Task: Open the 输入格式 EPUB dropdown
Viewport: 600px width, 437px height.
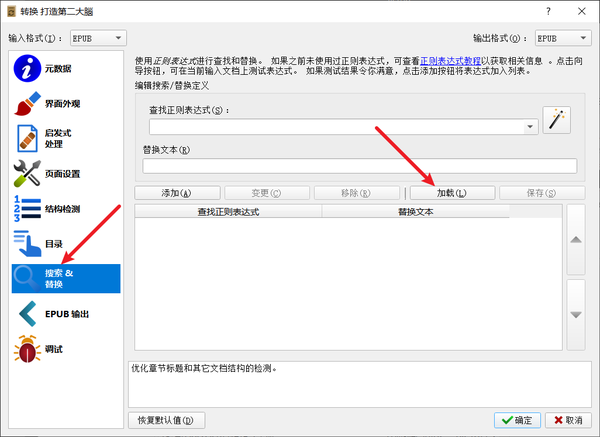Action: [x=98, y=38]
